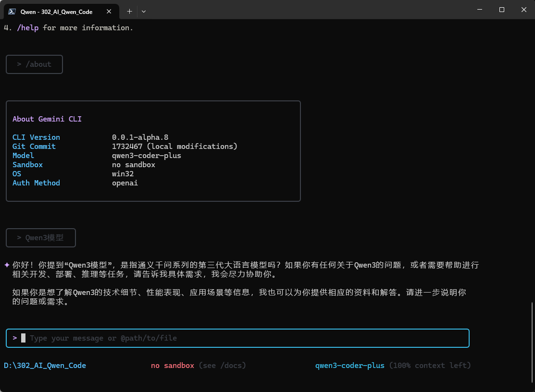Maximize the terminal window
This screenshot has width=535, height=392.
(501, 10)
